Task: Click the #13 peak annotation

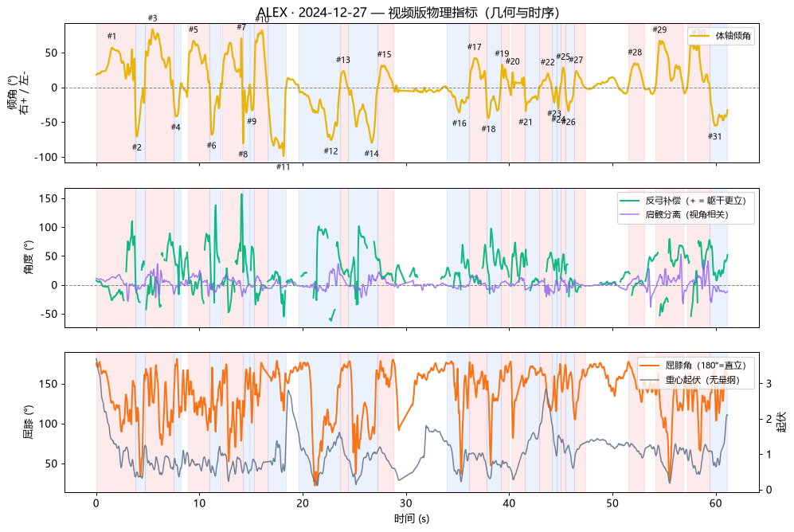Action: click(x=343, y=60)
